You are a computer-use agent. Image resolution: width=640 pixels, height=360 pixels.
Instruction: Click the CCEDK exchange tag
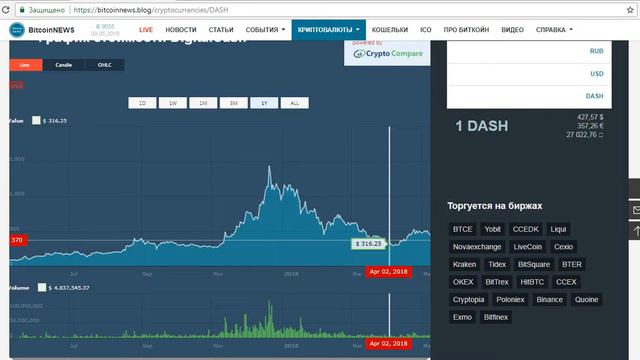pyautogui.click(x=525, y=229)
